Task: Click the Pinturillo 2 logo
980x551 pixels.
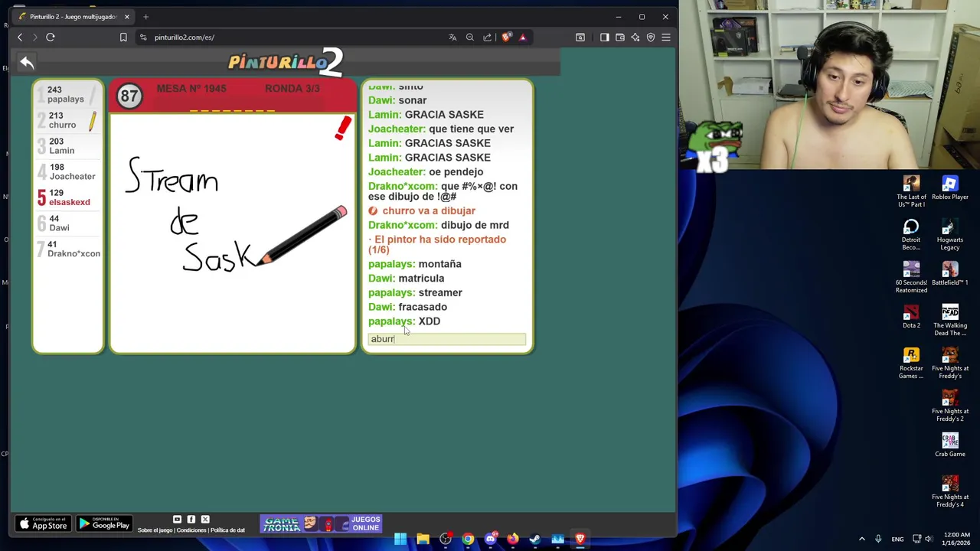Action: tap(286, 62)
